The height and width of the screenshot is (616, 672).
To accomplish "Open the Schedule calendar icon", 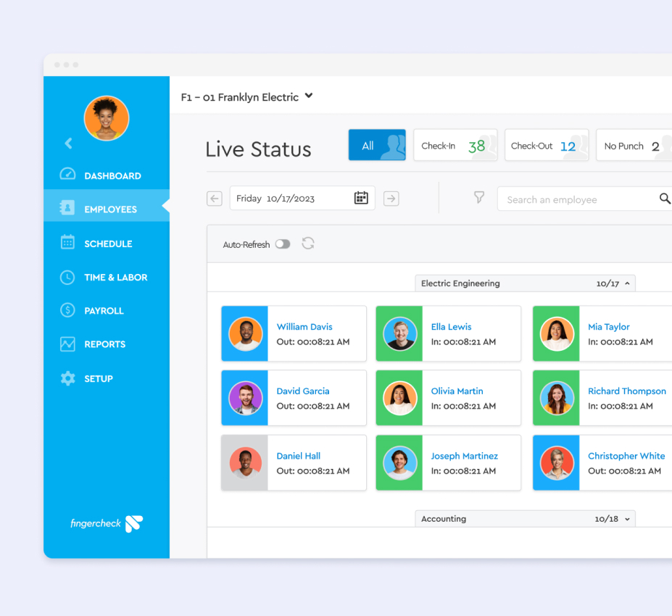I will tap(68, 242).
